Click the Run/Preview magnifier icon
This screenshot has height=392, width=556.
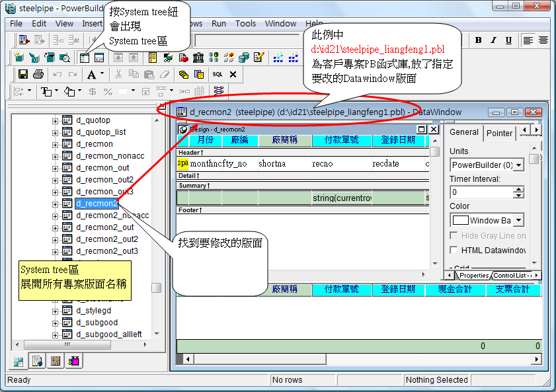coord(65,58)
